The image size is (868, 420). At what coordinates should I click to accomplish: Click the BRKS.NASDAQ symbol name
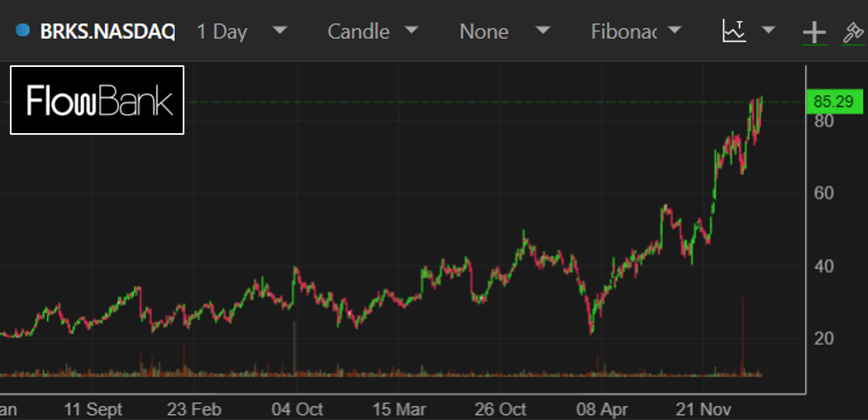click(x=107, y=31)
